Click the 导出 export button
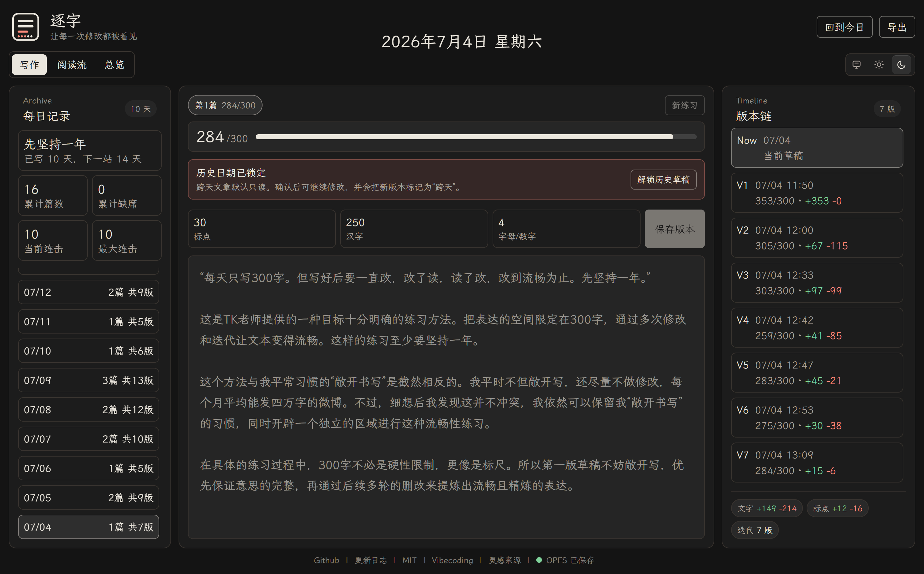 pyautogui.click(x=897, y=27)
